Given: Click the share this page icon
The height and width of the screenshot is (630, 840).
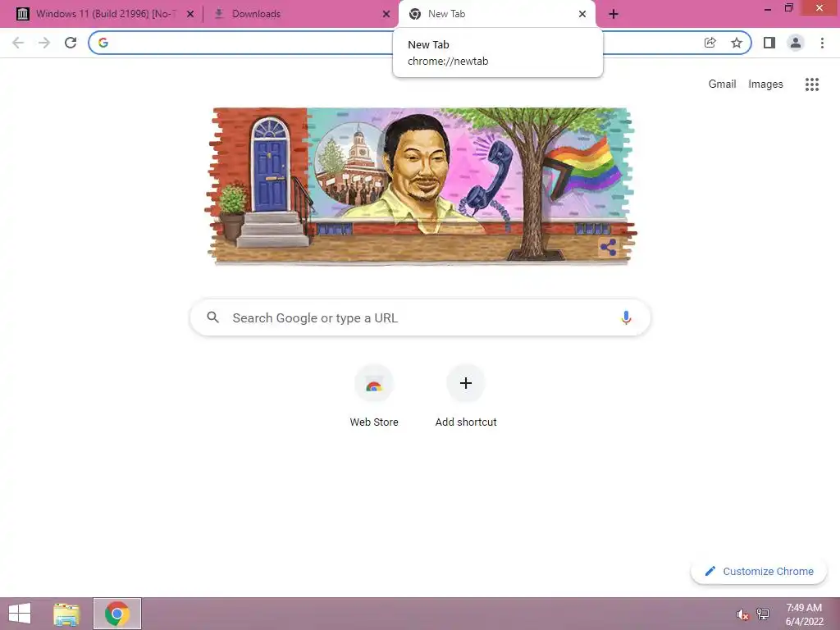Looking at the screenshot, I should [710, 43].
